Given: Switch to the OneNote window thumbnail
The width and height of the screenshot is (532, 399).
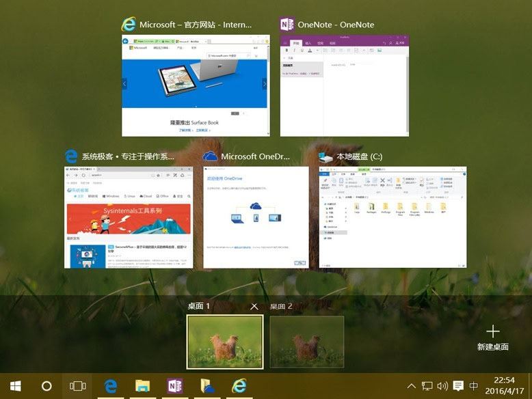Looking at the screenshot, I should tap(345, 85).
